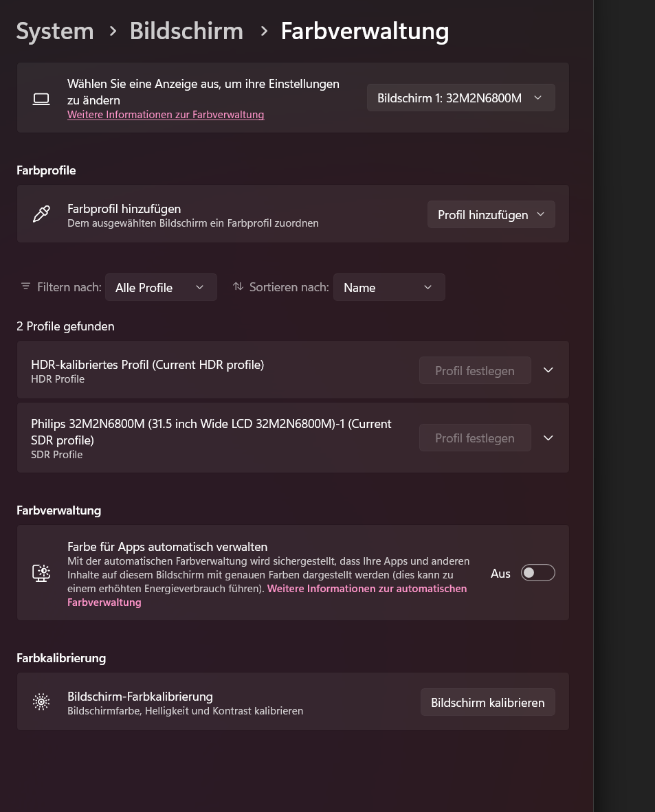This screenshot has height=812, width=655.
Task: Toggle Farbe für Apps automatisch verwalten on
Action: [x=537, y=572]
